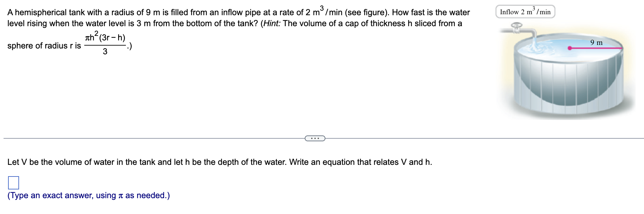The image size is (644, 214).
Task: Click the exact answer instruction text
Action: 87,195
